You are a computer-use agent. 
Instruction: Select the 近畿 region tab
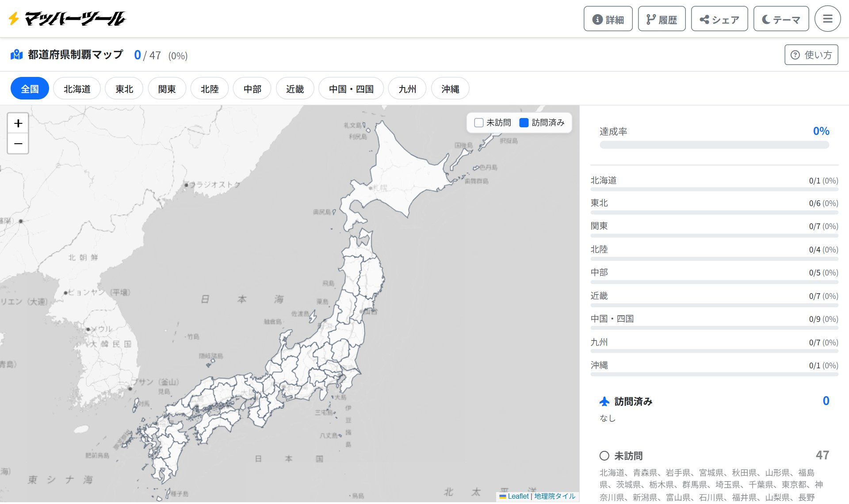tap(295, 89)
